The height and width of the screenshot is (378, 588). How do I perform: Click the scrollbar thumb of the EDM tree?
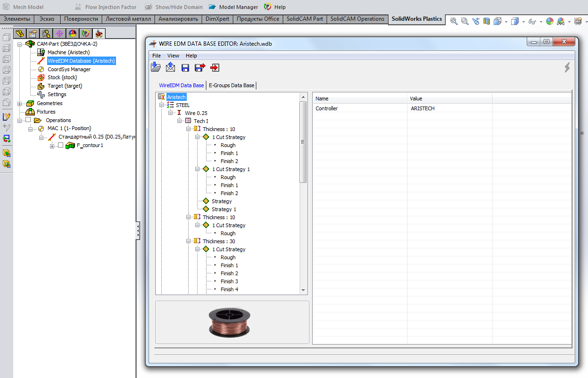pyautogui.click(x=303, y=141)
